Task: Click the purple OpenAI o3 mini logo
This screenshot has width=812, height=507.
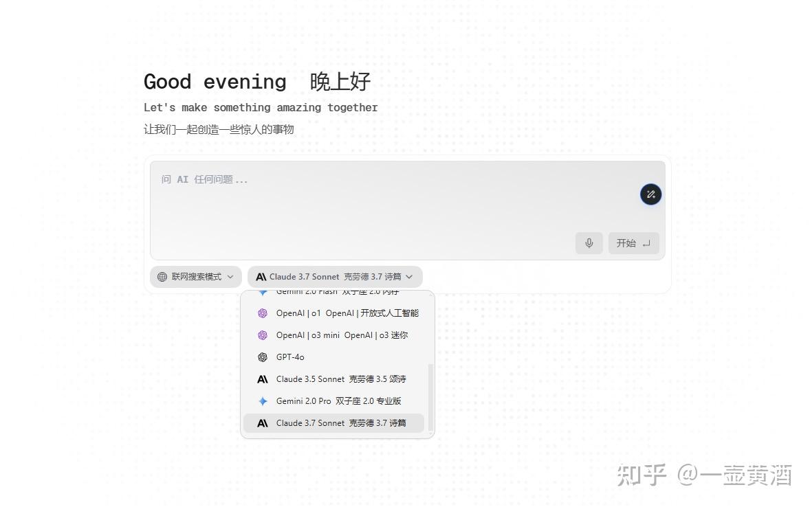Action: point(262,335)
